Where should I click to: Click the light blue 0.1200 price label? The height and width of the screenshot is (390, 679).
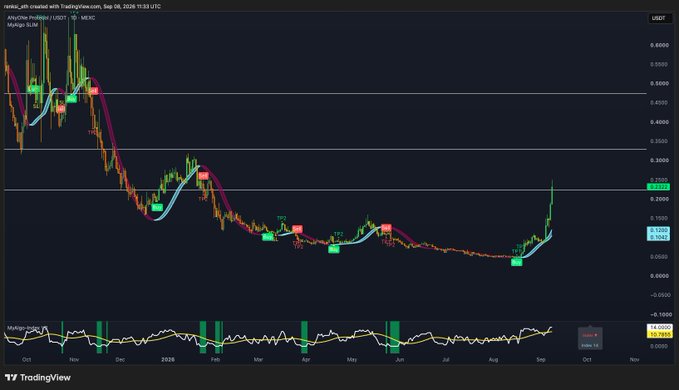[x=658, y=230]
